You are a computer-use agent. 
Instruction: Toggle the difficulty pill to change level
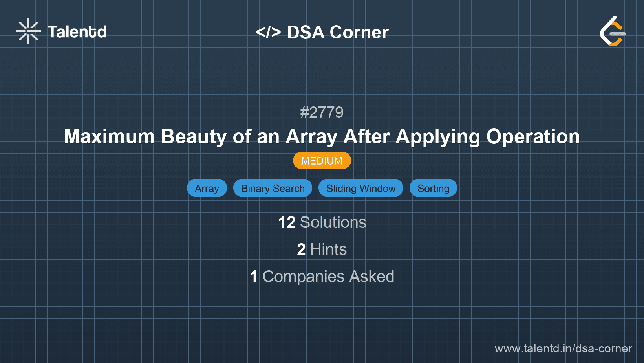(322, 160)
